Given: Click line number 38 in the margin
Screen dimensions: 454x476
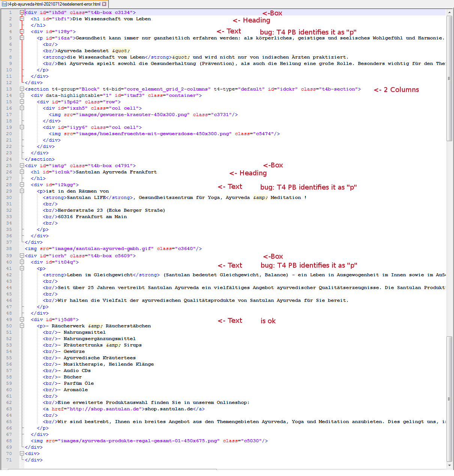Looking at the screenshot, I should pos(9,249).
